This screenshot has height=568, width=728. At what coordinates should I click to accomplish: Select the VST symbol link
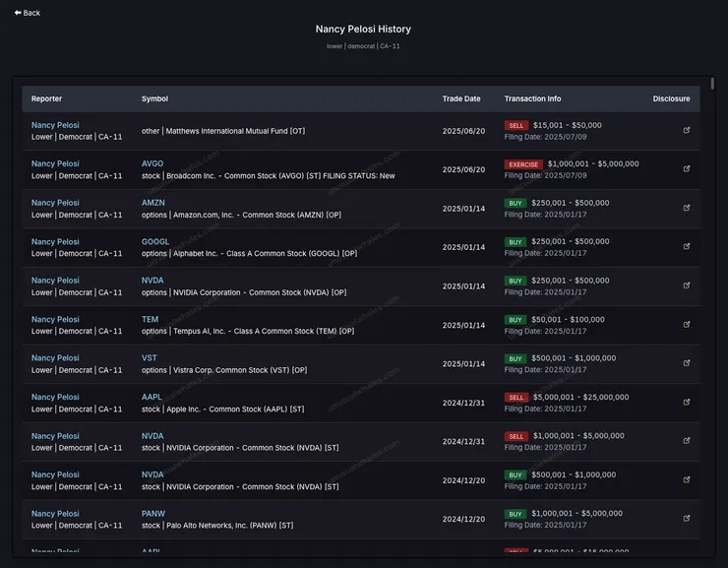click(x=150, y=358)
